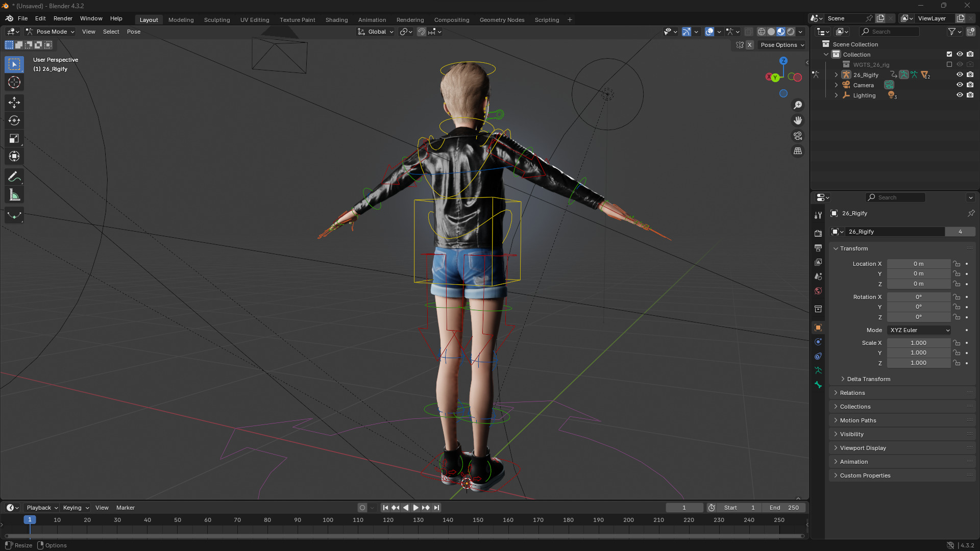Activate the Move tool
980x551 pixels.
pyautogui.click(x=14, y=103)
